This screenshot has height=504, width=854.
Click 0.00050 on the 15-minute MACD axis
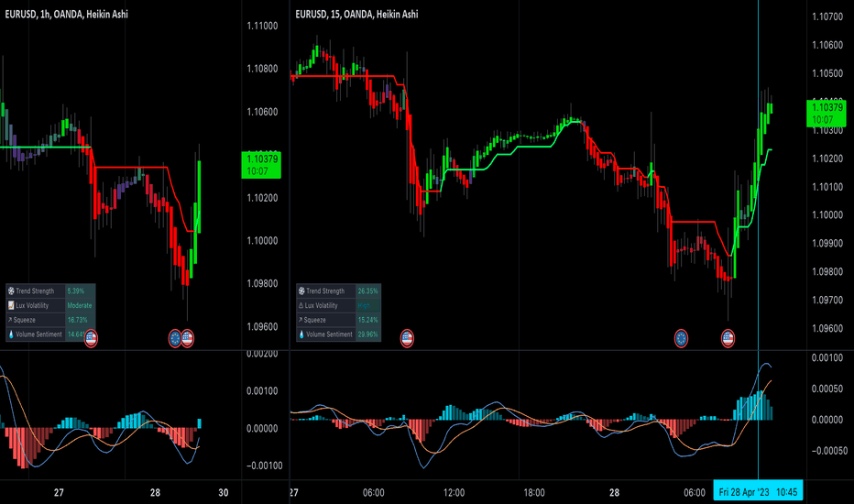coord(827,389)
